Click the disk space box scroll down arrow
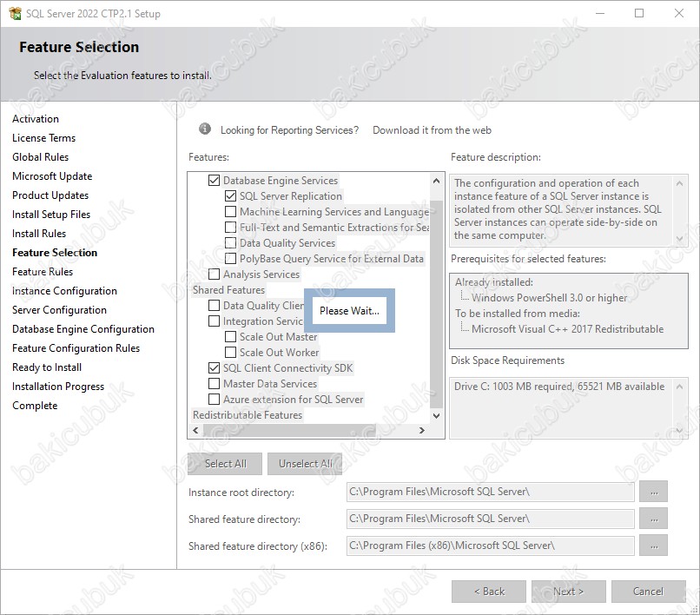 pyautogui.click(x=679, y=431)
